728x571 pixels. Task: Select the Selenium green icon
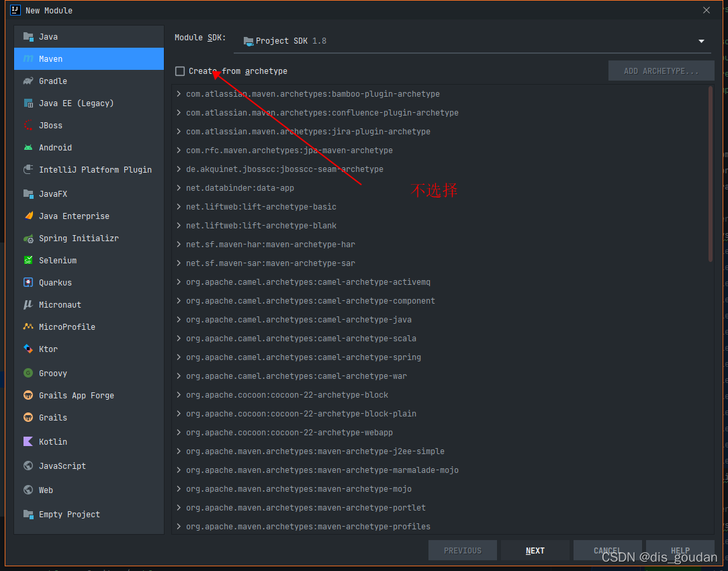pyautogui.click(x=28, y=261)
